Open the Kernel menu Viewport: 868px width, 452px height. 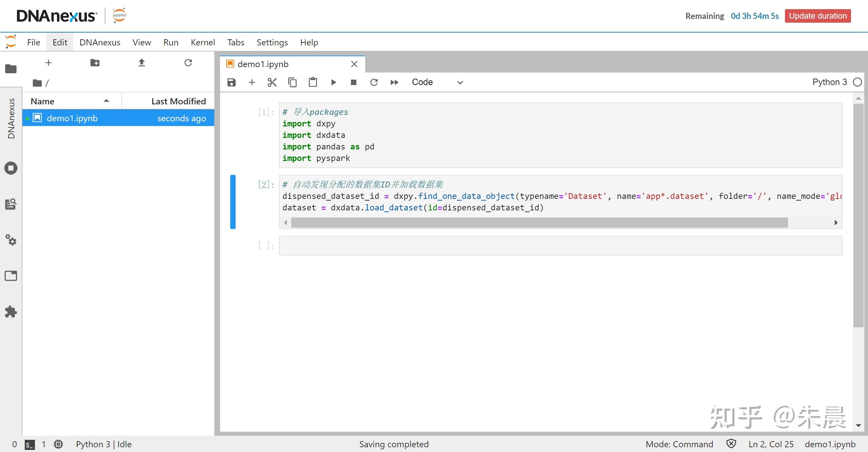coord(203,42)
